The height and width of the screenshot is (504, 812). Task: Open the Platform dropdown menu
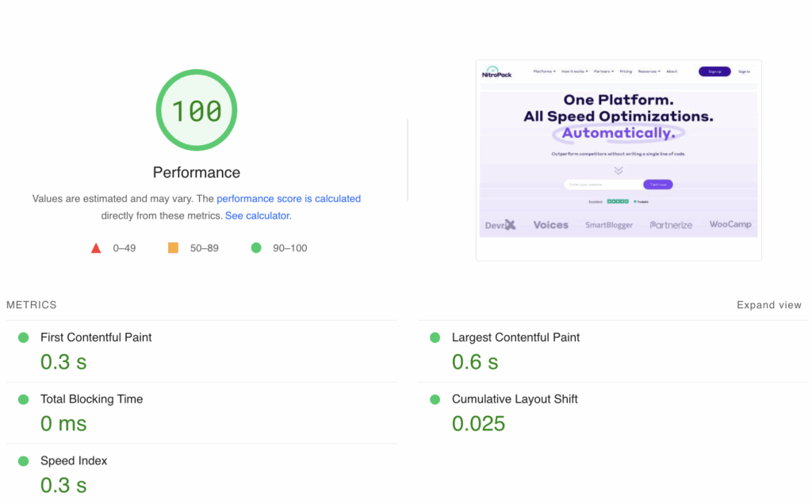542,71
